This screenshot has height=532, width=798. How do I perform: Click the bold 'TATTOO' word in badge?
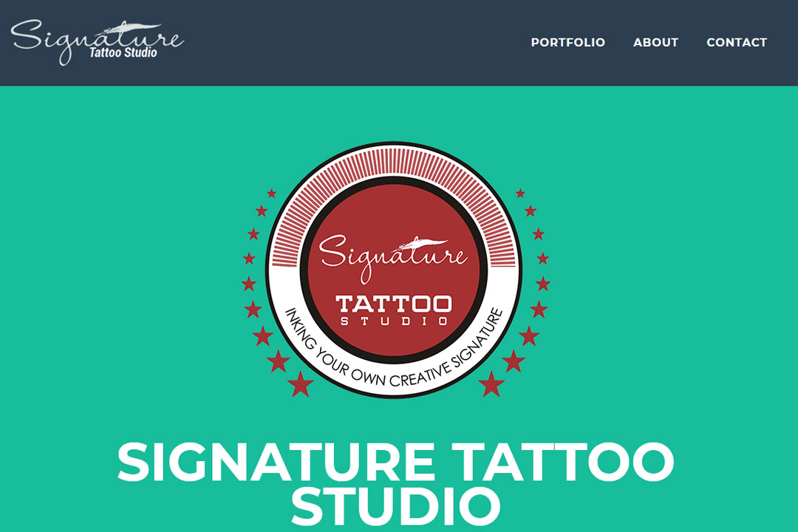[x=393, y=304]
